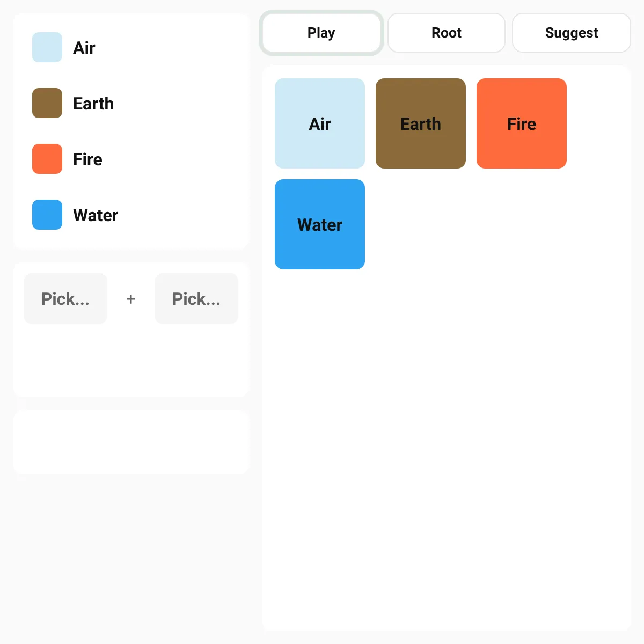Click the empty panel below the combine slots
The height and width of the screenshot is (644, 644).
[131, 442]
